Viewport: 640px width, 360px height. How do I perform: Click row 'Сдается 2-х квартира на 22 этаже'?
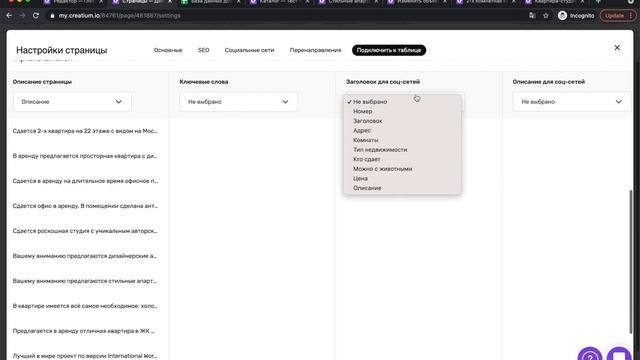click(x=85, y=131)
